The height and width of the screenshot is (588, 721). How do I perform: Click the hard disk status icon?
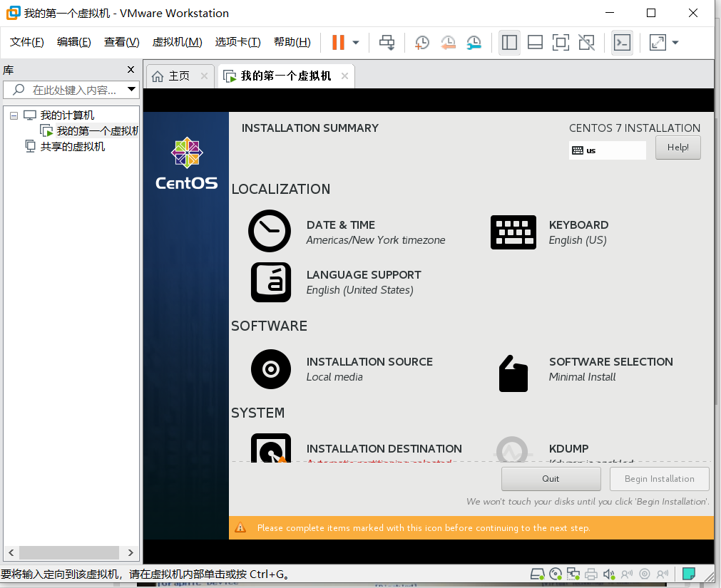[537, 574]
